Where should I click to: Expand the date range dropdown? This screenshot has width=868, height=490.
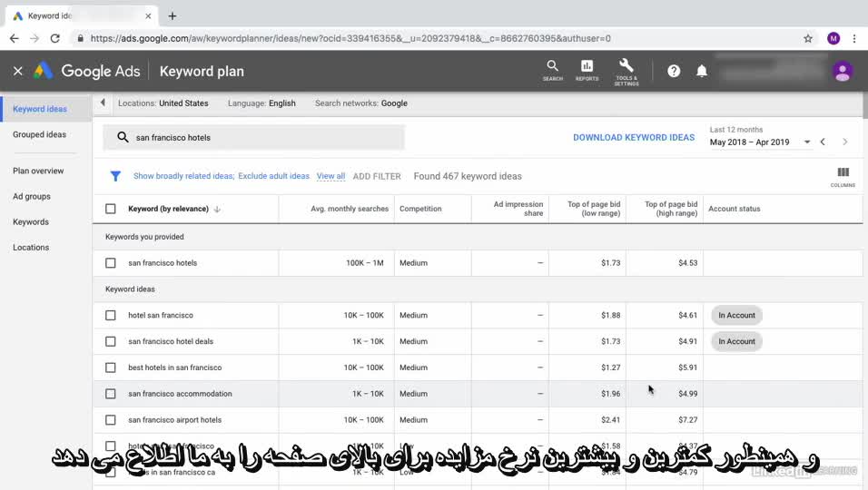[806, 142]
